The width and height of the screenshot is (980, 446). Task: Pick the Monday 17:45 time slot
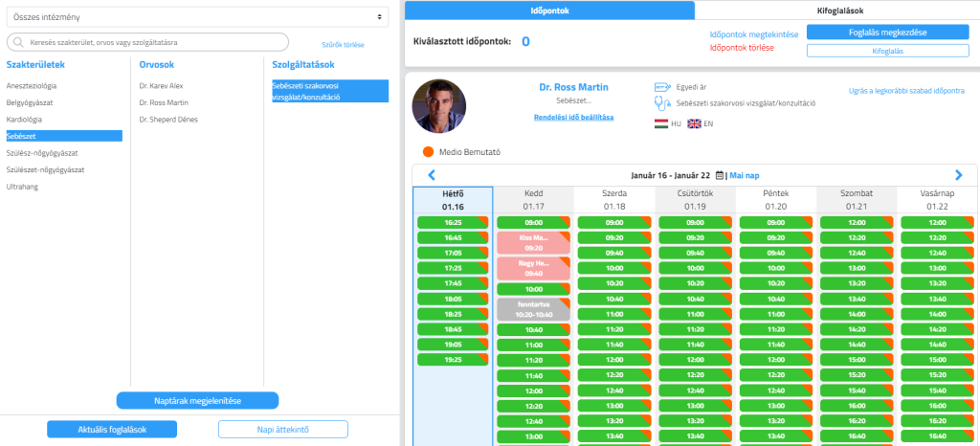click(x=453, y=283)
